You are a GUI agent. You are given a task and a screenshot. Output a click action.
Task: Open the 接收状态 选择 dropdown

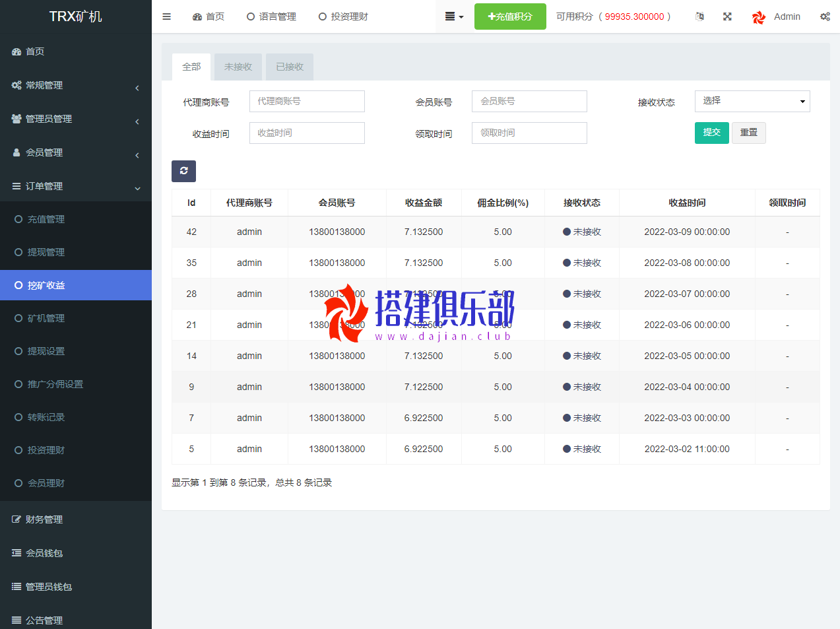coord(752,101)
